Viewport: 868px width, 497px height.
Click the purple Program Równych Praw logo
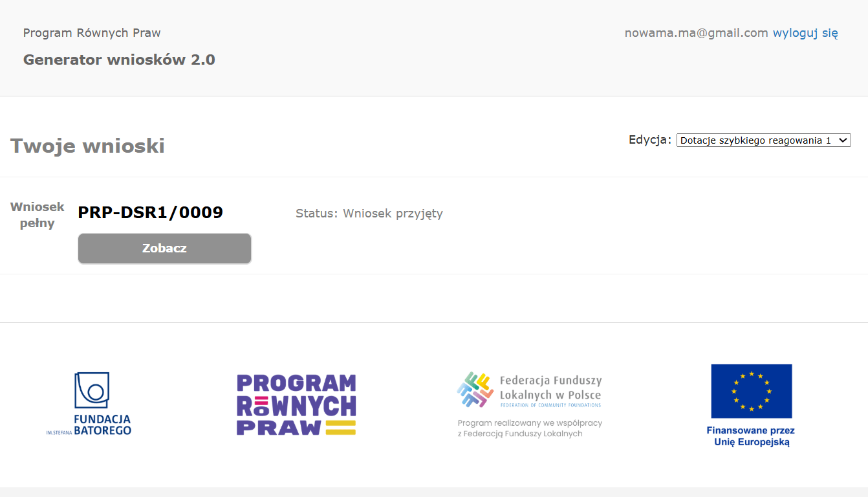(296, 404)
